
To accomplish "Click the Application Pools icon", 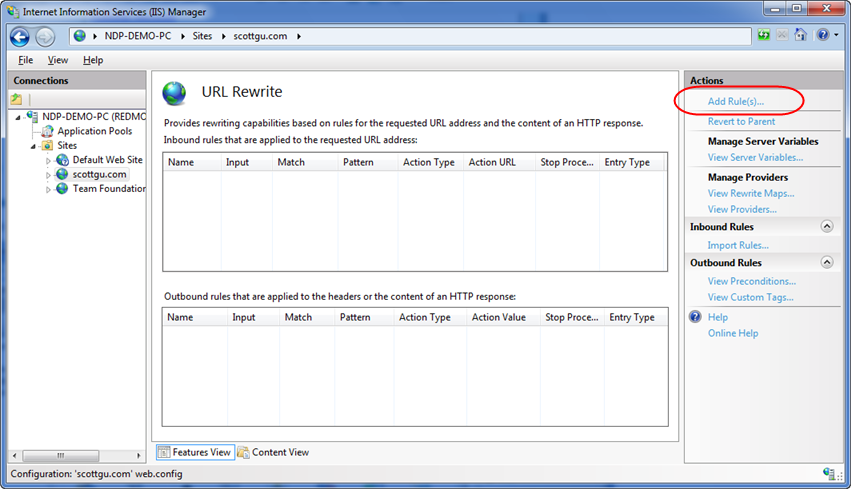I will tap(48, 131).
